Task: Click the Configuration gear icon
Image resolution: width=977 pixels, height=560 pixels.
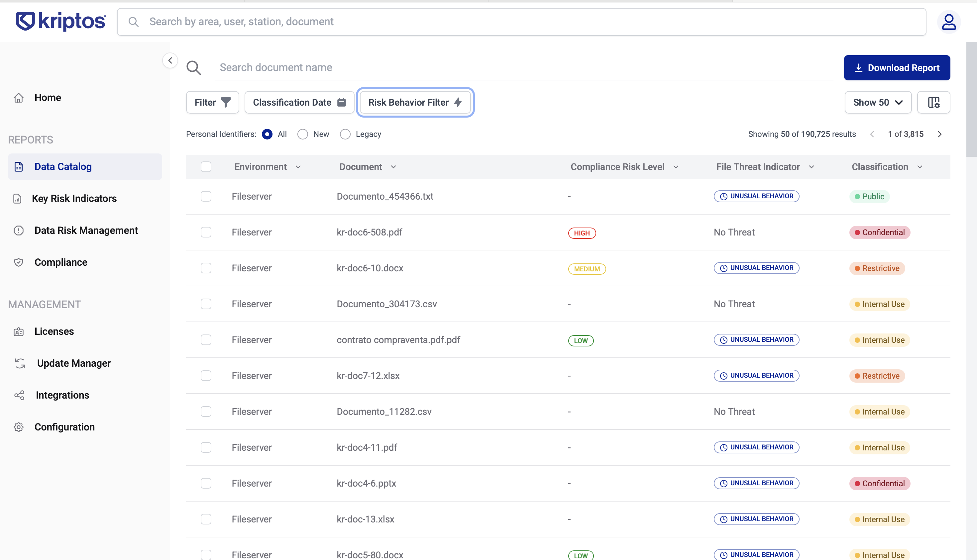Action: pos(19,427)
